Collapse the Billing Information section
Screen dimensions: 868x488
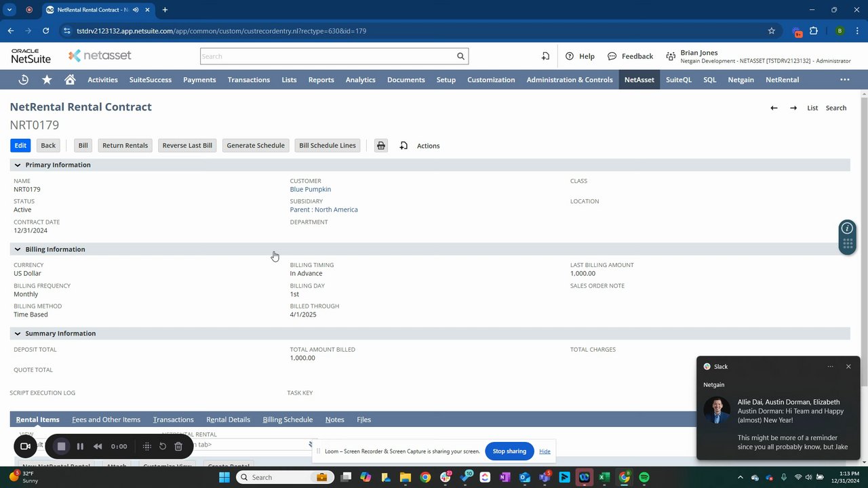[x=18, y=249]
